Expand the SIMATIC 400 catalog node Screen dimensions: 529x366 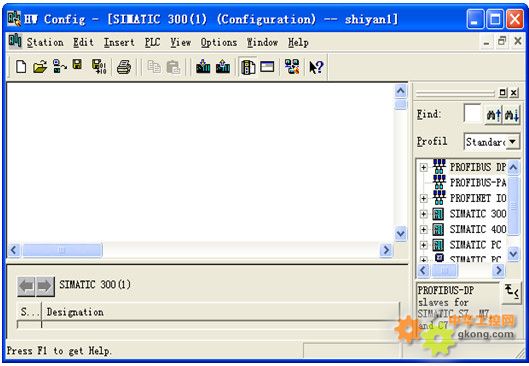click(x=423, y=229)
